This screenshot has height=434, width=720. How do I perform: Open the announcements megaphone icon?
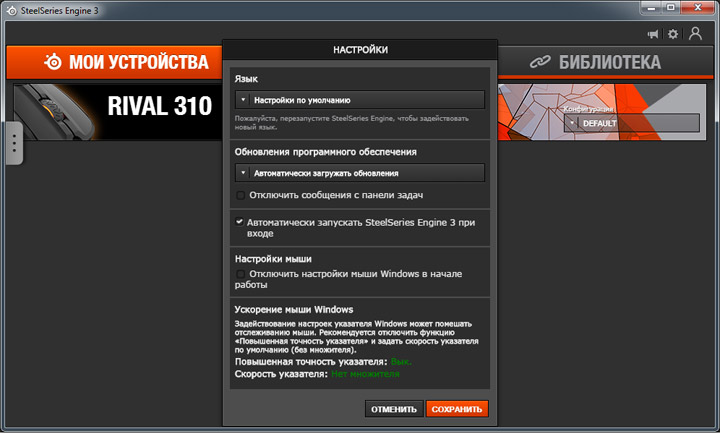[x=652, y=34]
